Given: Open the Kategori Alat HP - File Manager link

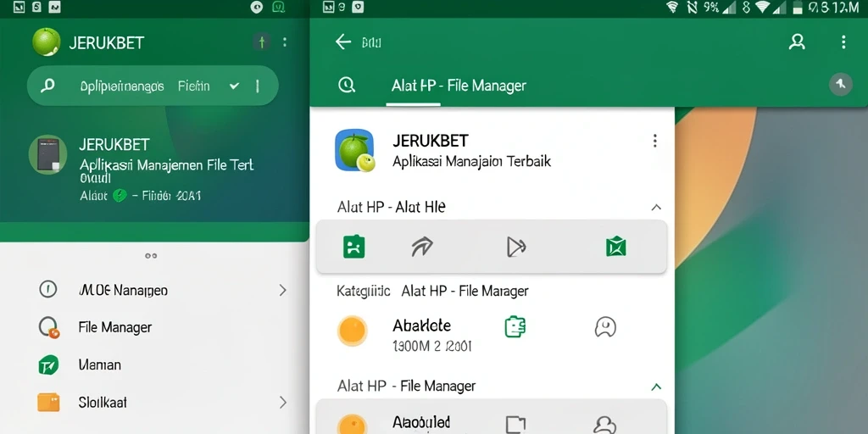Looking at the screenshot, I should 432,291.
